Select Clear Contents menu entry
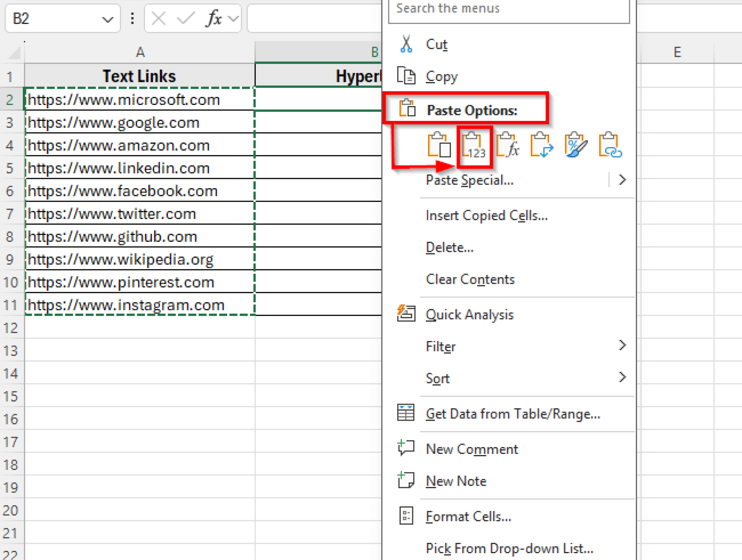 coord(470,279)
